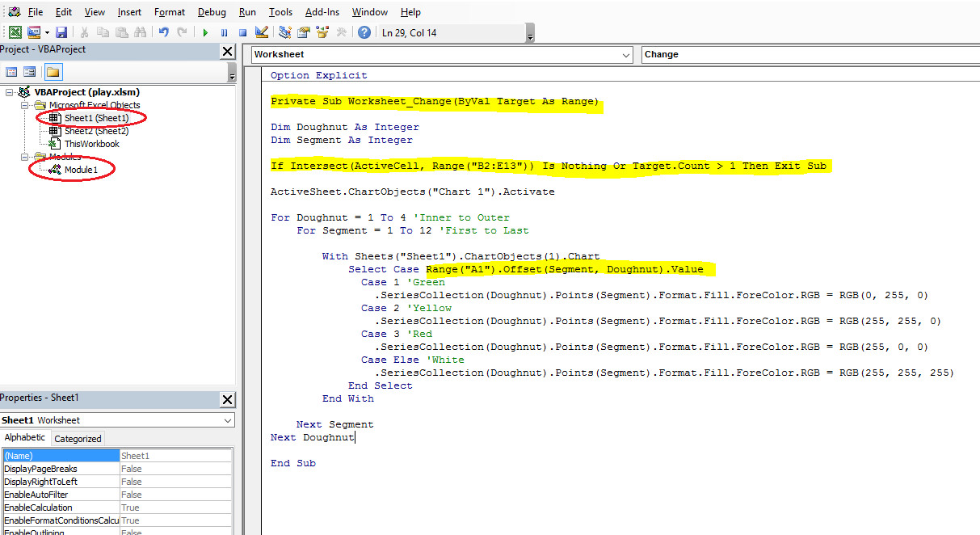Click the View Microsoft Excel icon
The image size is (980, 535).
click(x=15, y=32)
